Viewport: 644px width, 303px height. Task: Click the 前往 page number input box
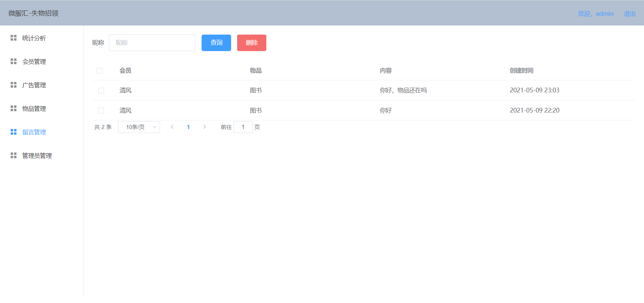pyautogui.click(x=243, y=127)
